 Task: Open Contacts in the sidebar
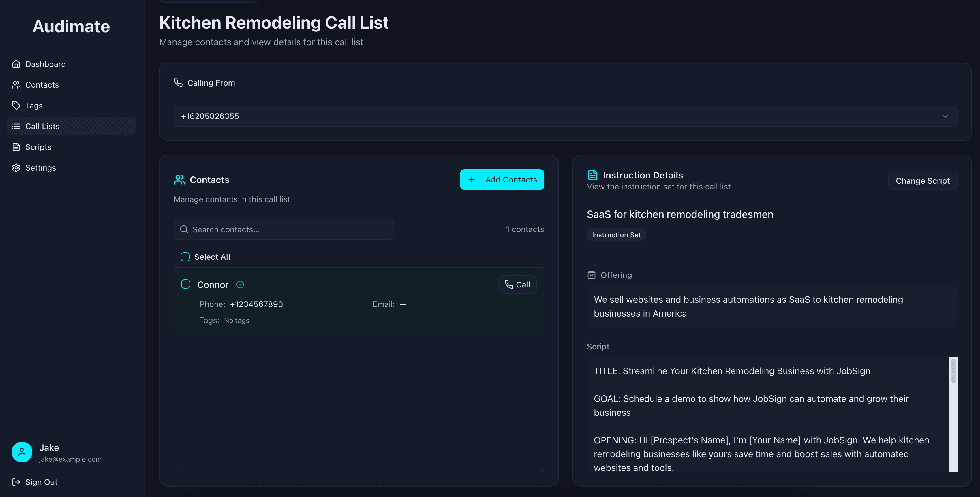[42, 85]
